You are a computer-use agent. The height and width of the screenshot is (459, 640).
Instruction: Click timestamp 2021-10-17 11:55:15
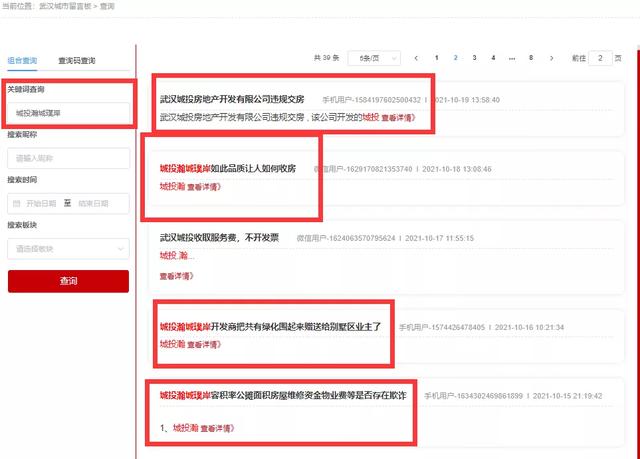[440, 238]
